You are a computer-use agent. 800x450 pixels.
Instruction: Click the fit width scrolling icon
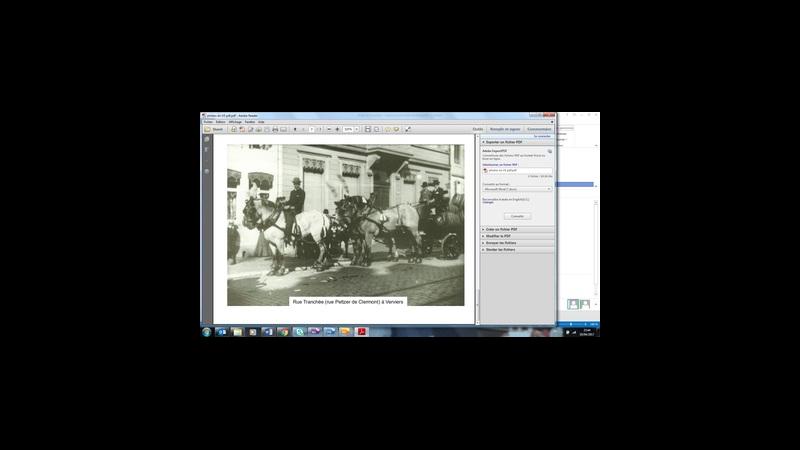[x=368, y=130]
